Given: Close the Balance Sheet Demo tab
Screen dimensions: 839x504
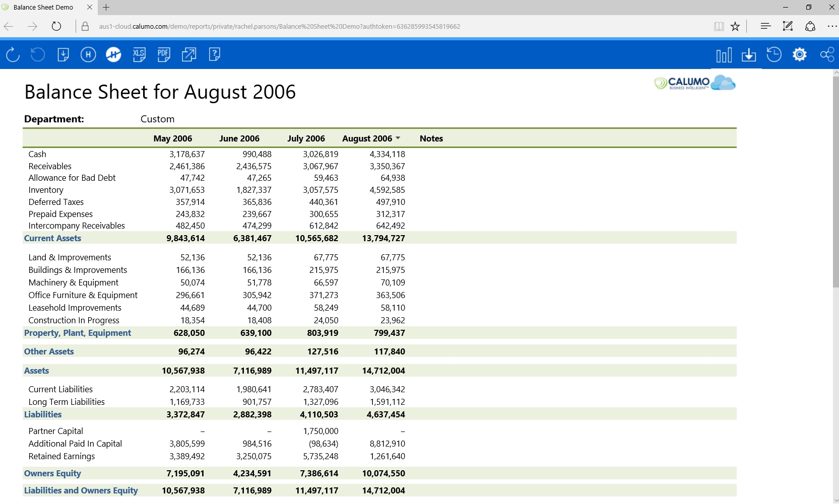Looking at the screenshot, I should pyautogui.click(x=90, y=7).
